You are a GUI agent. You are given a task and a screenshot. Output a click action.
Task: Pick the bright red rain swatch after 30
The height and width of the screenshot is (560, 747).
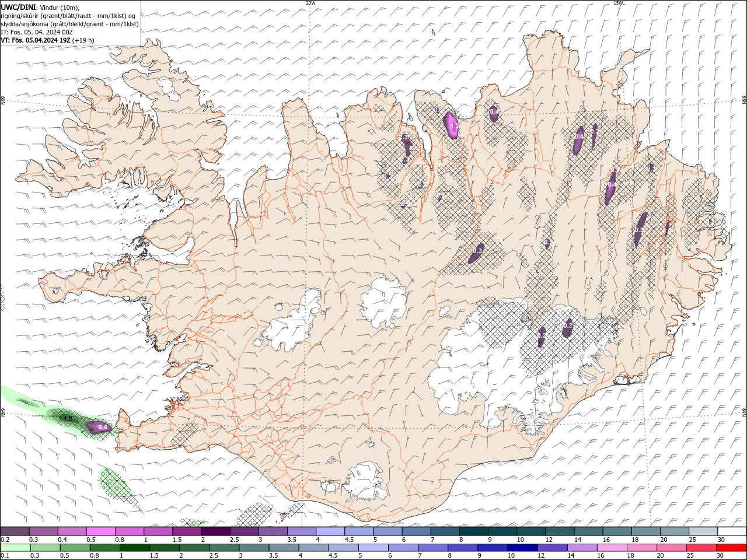point(731,548)
